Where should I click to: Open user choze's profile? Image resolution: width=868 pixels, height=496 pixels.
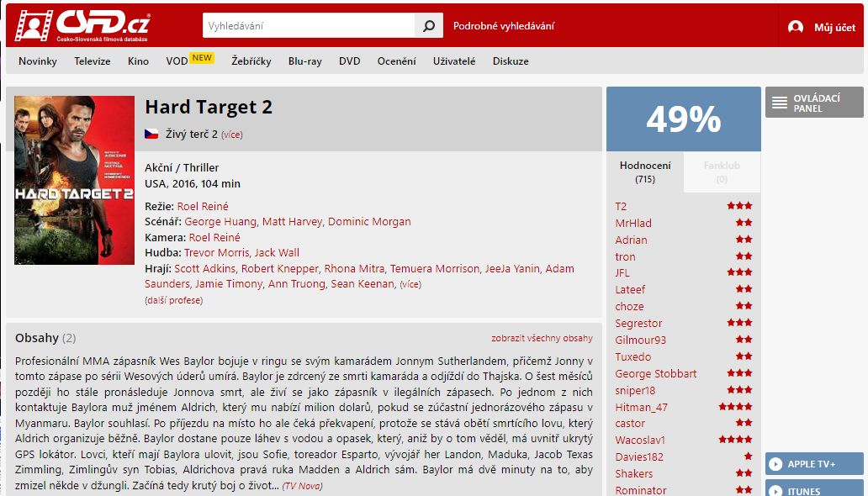point(629,307)
